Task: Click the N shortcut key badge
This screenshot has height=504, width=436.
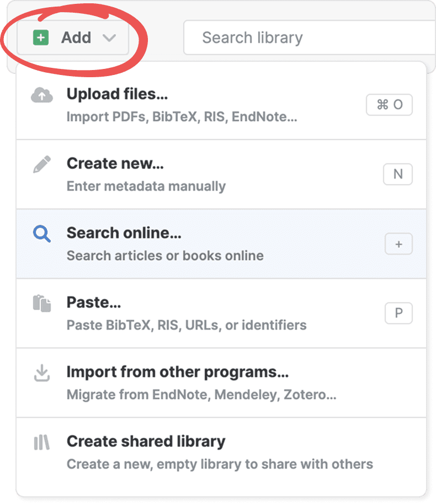Action: pyautogui.click(x=397, y=174)
